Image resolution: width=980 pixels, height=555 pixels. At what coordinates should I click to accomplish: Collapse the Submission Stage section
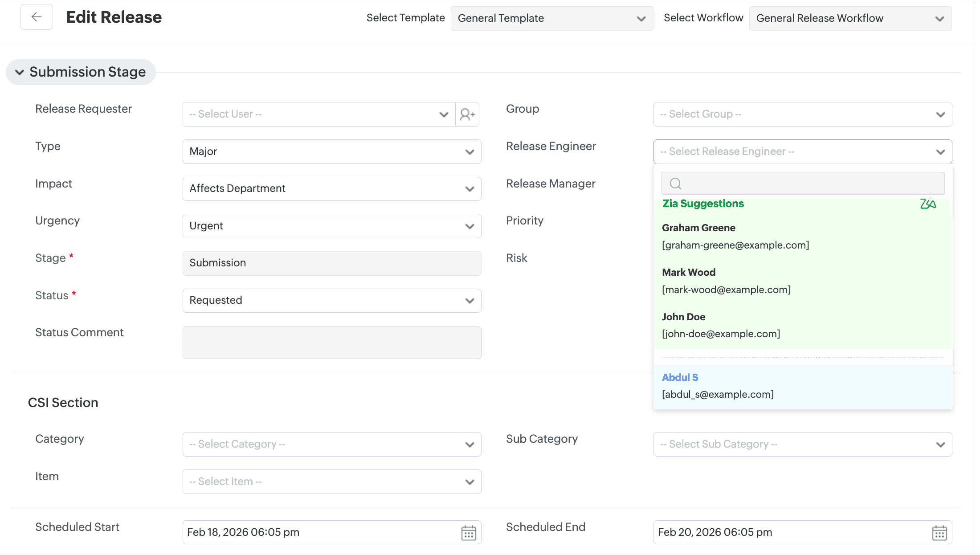coord(20,72)
